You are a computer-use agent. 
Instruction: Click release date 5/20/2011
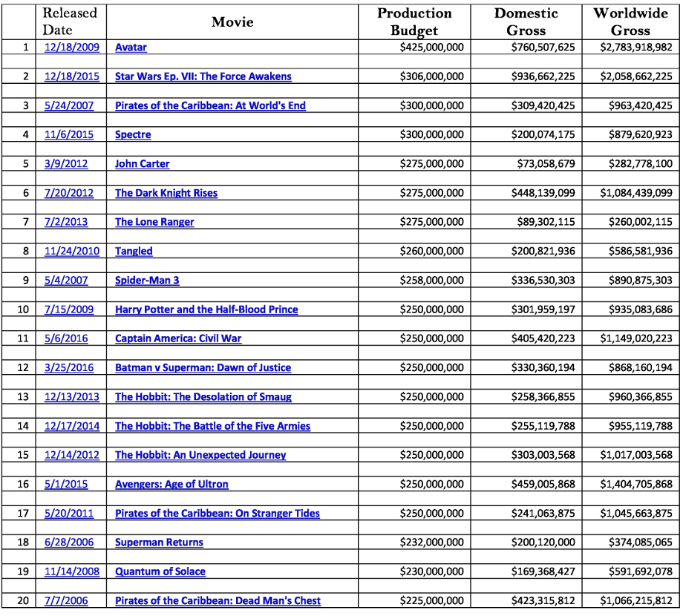(x=69, y=513)
